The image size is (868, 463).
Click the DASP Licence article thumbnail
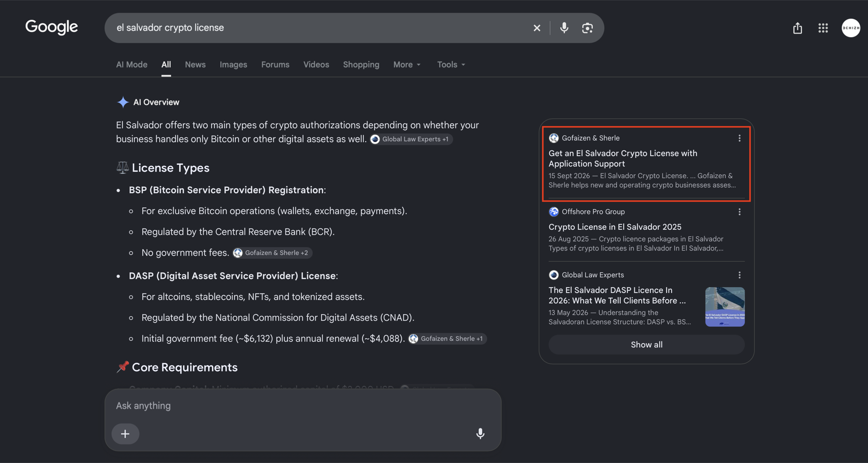point(725,307)
